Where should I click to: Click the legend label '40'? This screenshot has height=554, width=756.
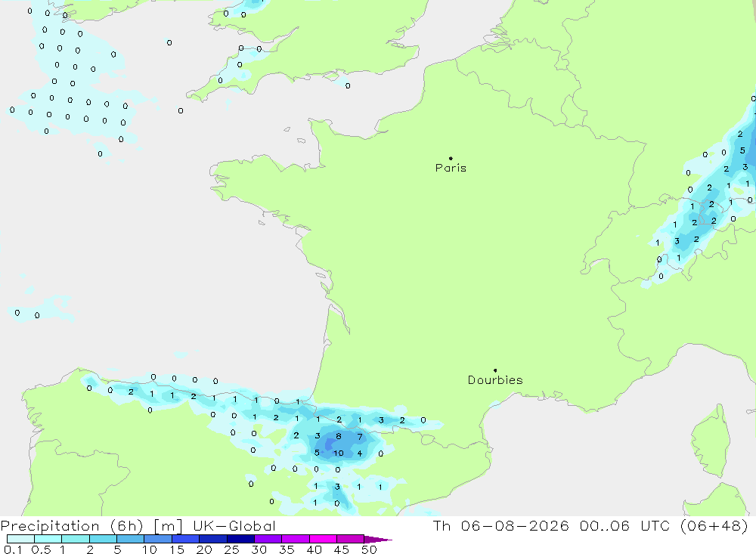coord(314,549)
